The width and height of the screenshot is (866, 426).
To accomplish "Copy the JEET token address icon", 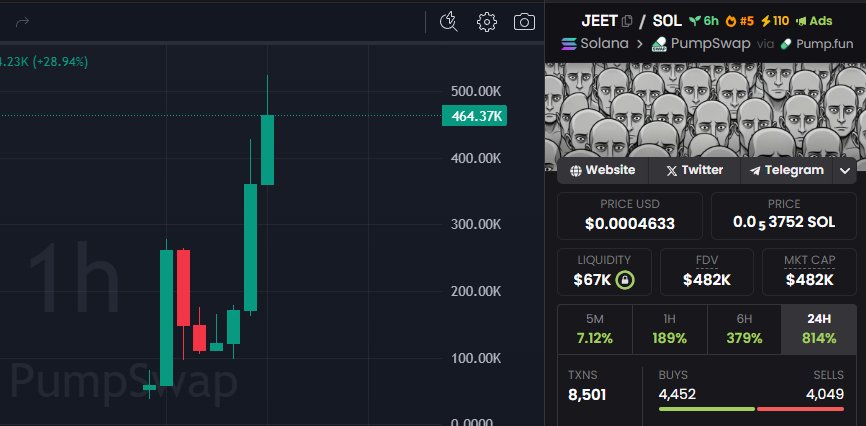I will click(x=627, y=21).
